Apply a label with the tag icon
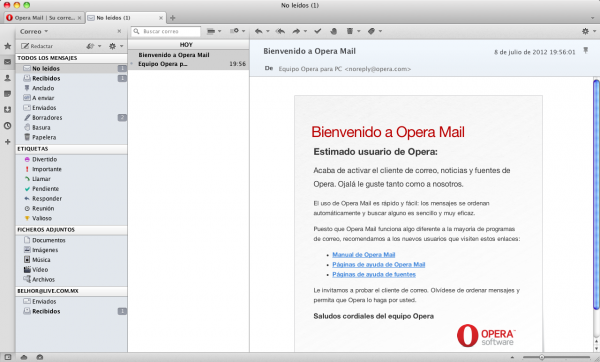 coord(371,31)
